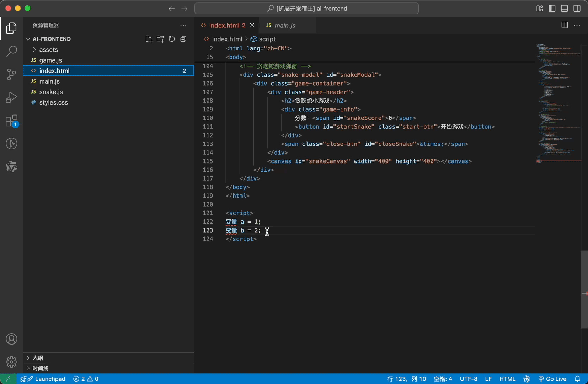This screenshot has height=384, width=588.
Task: Toggle the secondary sidebar on the right
Action: (x=577, y=9)
